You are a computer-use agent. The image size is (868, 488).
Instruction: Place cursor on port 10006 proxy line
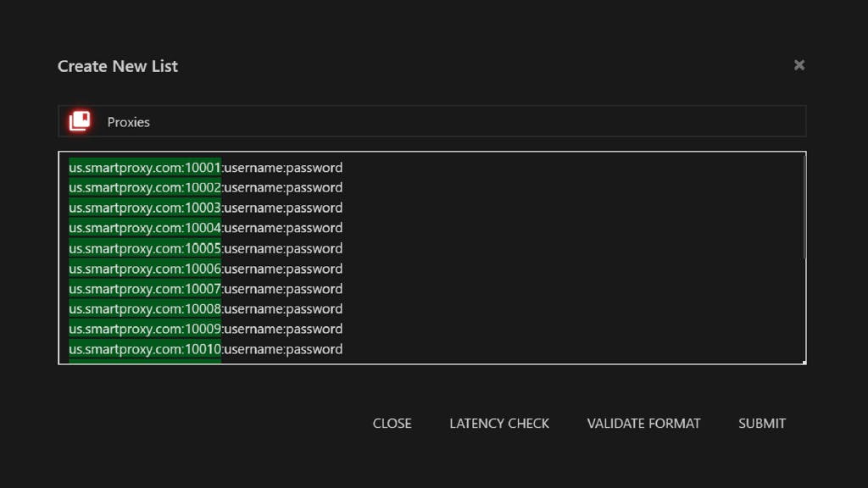tap(205, 269)
